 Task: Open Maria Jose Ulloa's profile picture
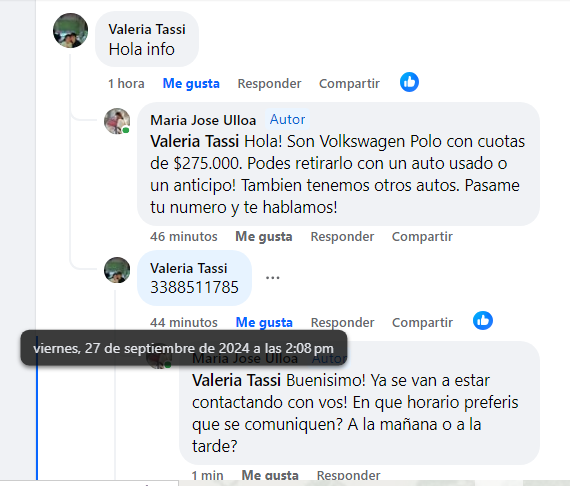117,121
